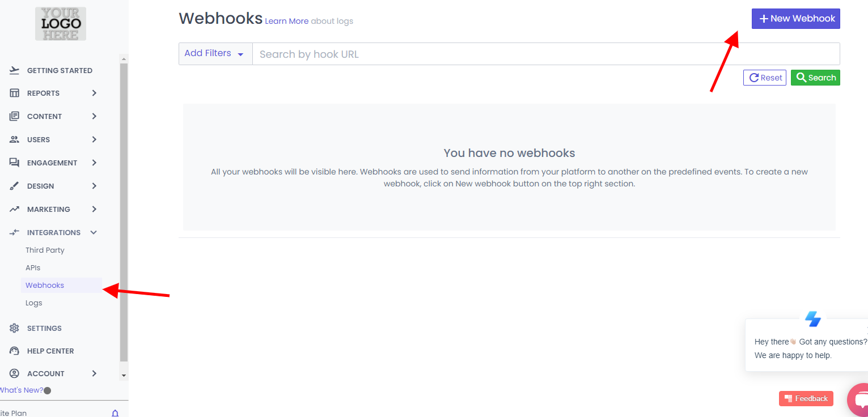This screenshot has height=417, width=868.
Task: Click the Design brush icon
Action: [15, 186]
